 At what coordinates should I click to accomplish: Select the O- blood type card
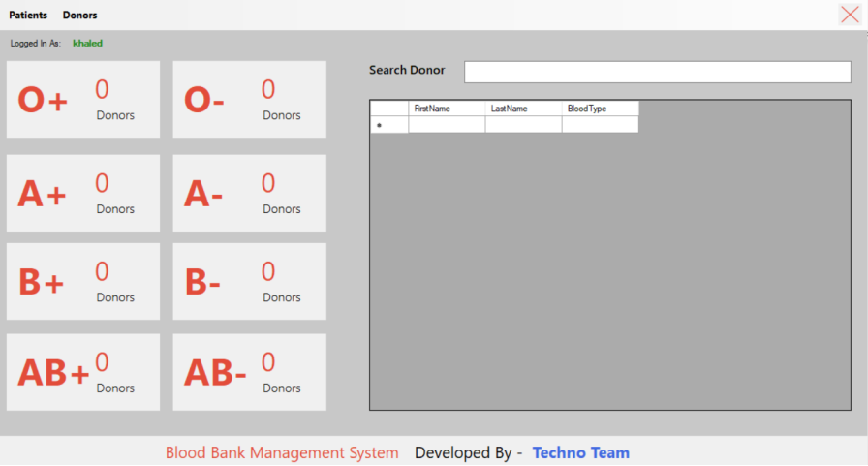249,99
